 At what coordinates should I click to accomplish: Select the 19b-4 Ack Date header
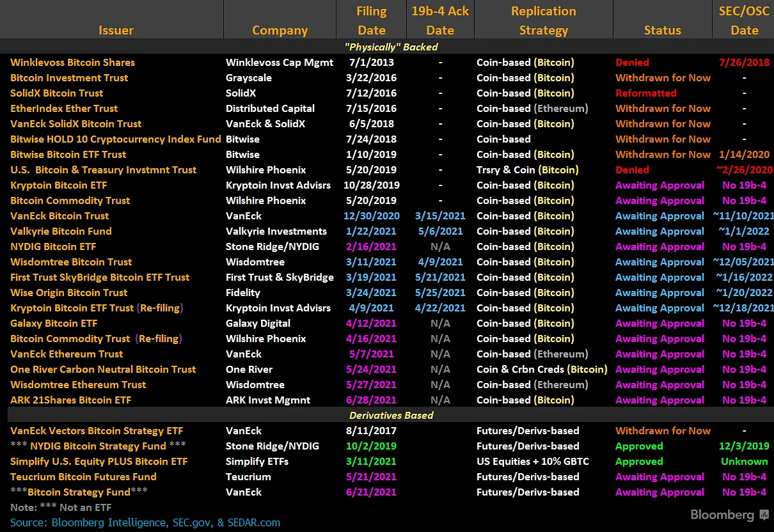[x=440, y=20]
